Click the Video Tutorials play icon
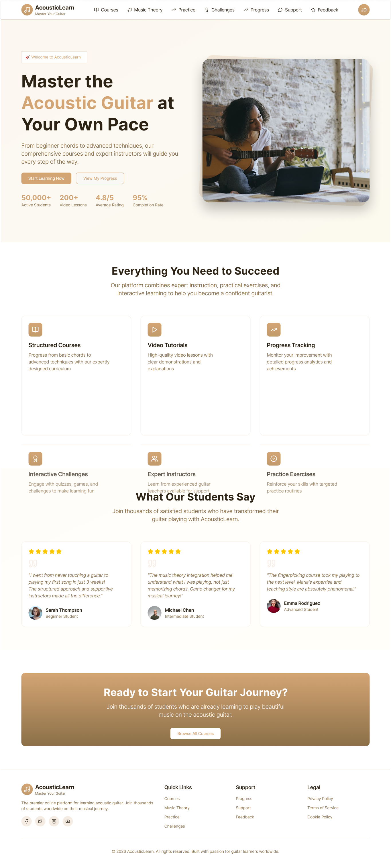The image size is (391, 868). coord(154,330)
